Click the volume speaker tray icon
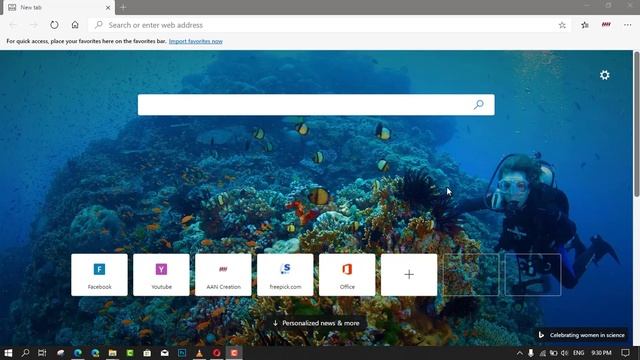This screenshot has height=360, width=640. click(564, 353)
